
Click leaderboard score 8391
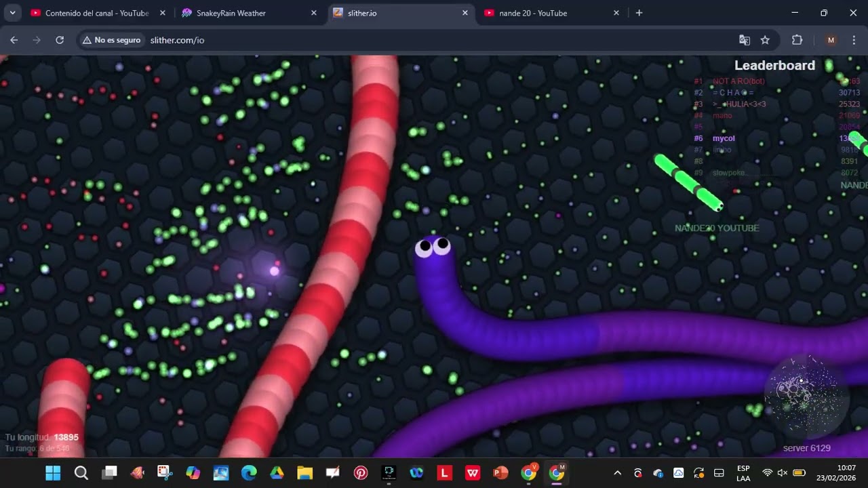849,161
